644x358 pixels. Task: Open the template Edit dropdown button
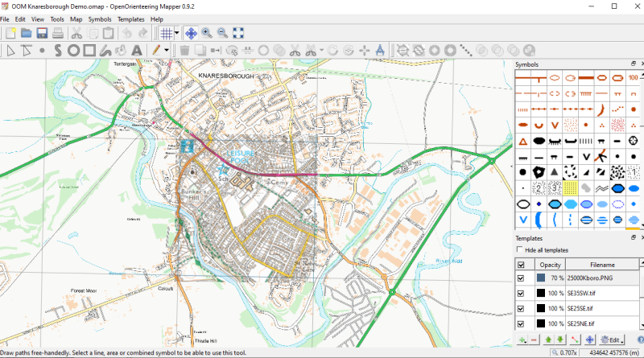[x=612, y=340]
